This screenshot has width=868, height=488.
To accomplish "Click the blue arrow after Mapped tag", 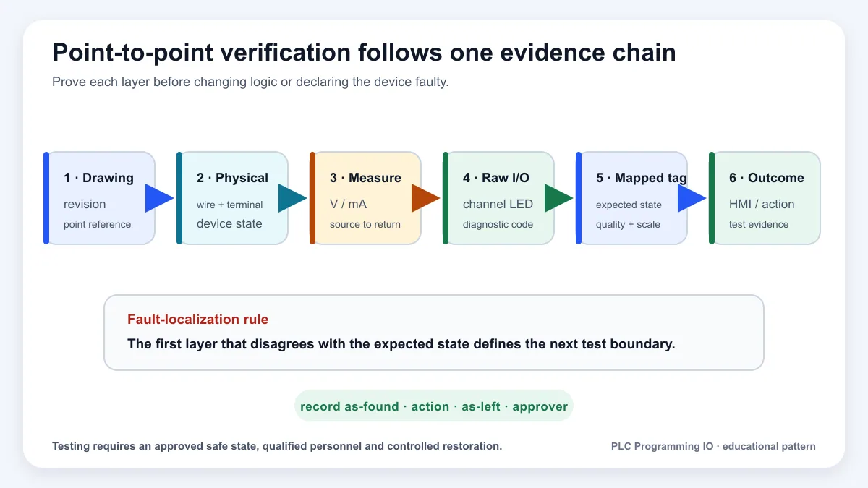I will [x=692, y=198].
